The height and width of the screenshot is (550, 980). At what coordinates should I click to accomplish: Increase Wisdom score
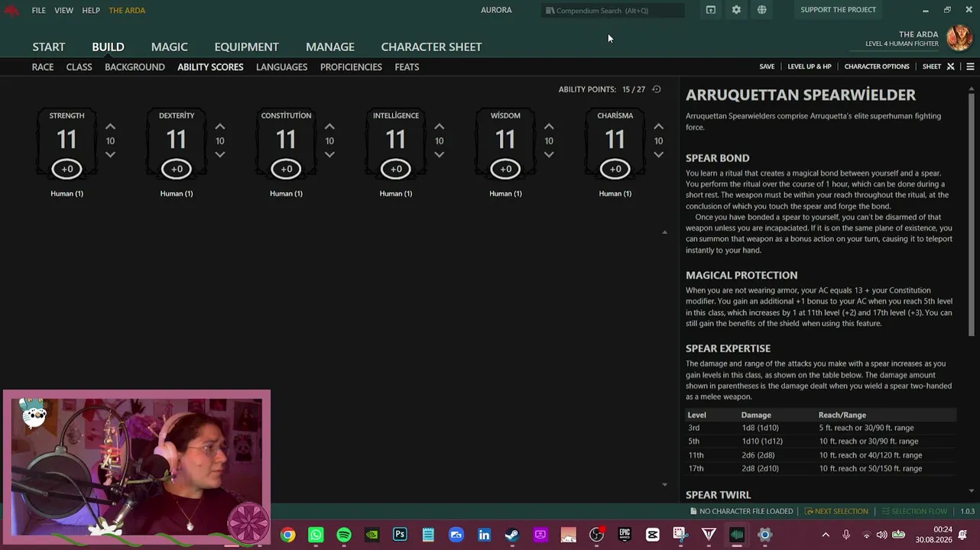pyautogui.click(x=549, y=127)
